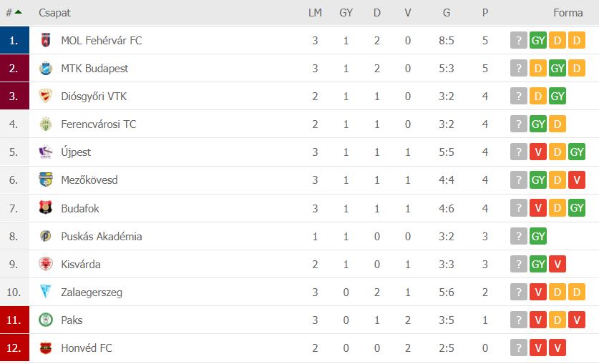Click the Paks club crest

pyautogui.click(x=46, y=320)
